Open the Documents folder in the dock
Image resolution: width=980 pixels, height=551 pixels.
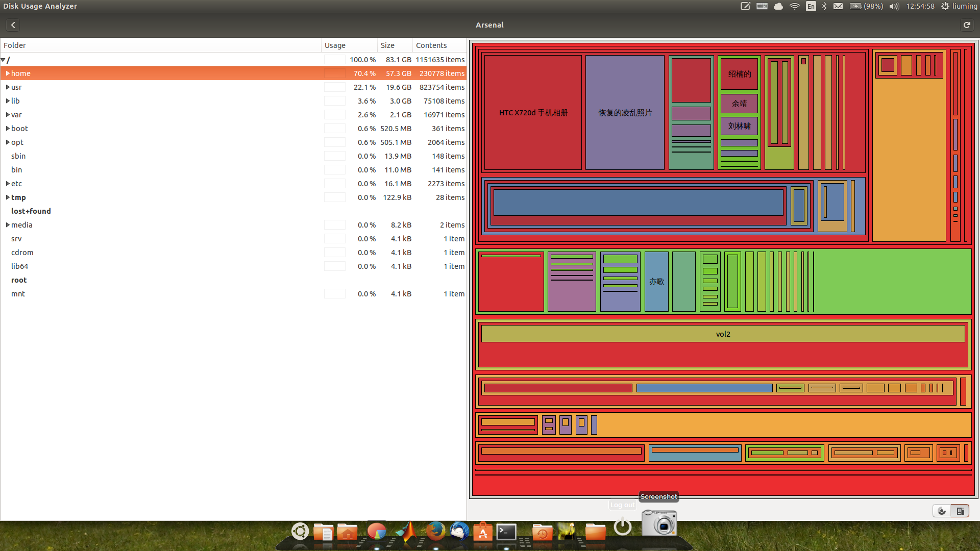pyautogui.click(x=323, y=532)
